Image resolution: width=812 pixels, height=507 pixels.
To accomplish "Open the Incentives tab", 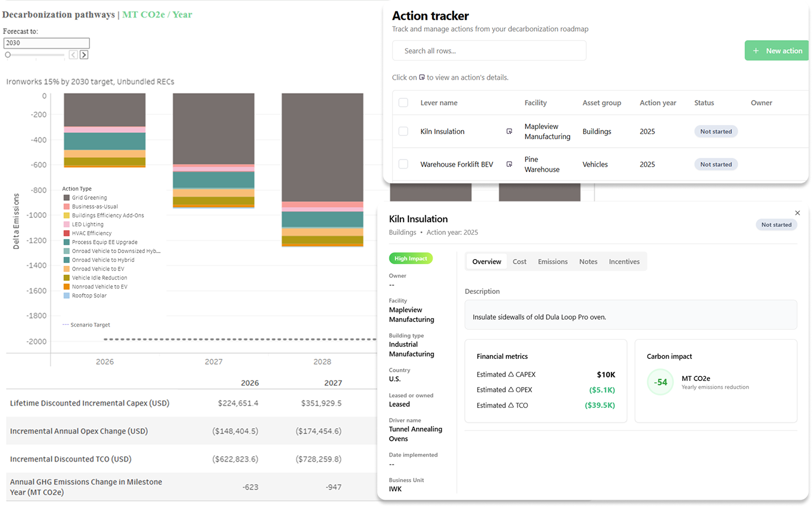I will 624,261.
